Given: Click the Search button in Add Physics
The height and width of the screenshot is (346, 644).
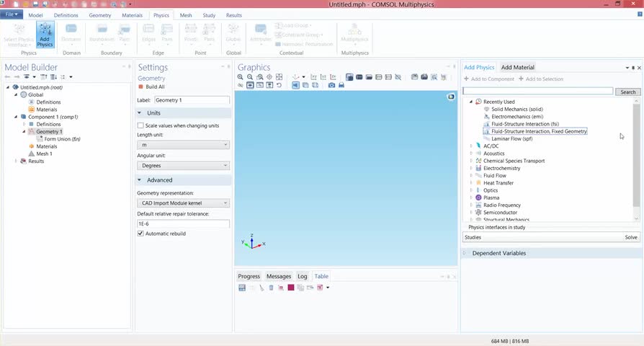Looking at the screenshot, I should (x=627, y=92).
